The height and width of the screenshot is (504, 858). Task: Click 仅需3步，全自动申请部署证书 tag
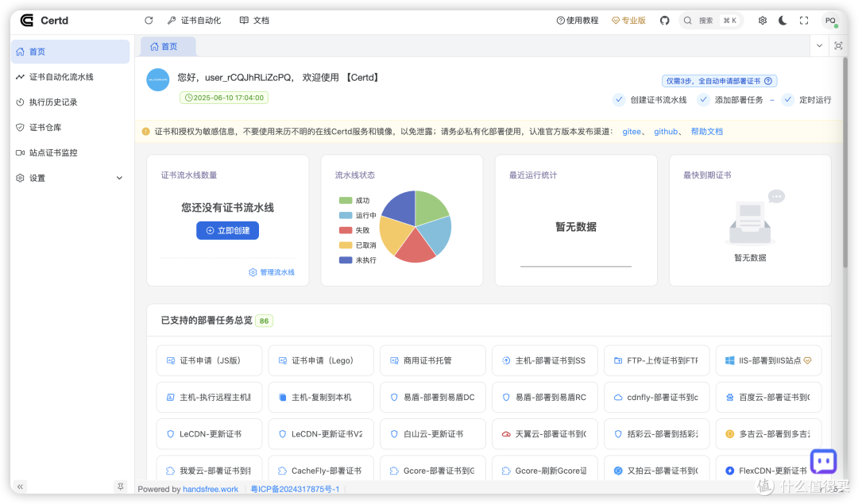coord(719,81)
